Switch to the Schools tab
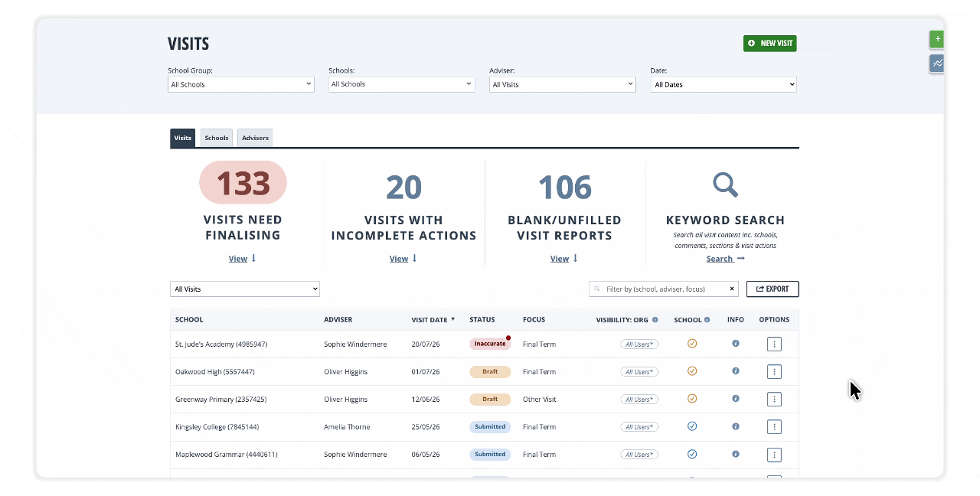The height and width of the screenshot is (496, 980). 217,138
